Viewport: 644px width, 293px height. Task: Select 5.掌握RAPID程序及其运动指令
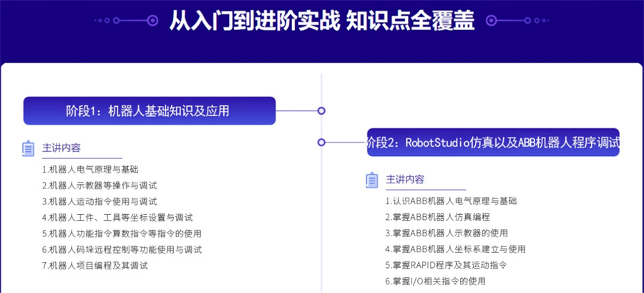447,265
